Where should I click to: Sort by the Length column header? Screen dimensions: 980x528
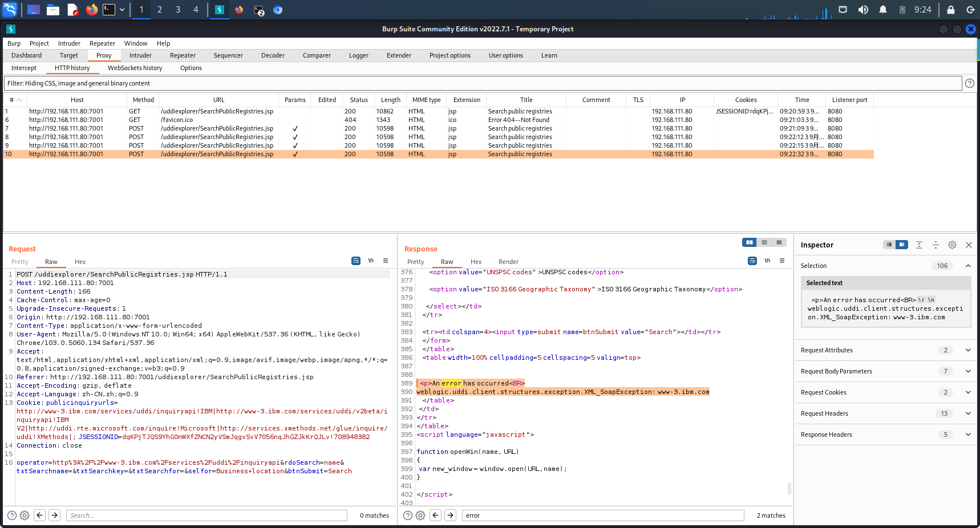[x=391, y=100]
